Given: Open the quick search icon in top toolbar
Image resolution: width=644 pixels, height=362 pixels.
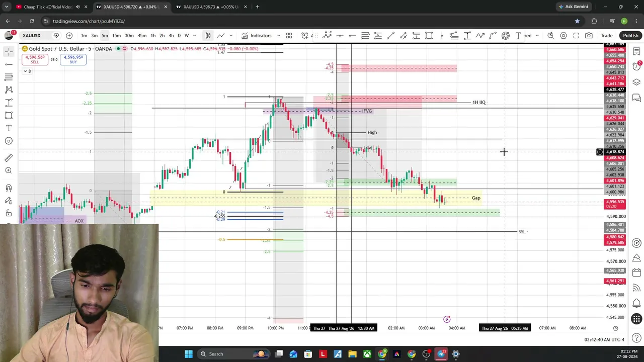Looking at the screenshot, I should click(551, 36).
